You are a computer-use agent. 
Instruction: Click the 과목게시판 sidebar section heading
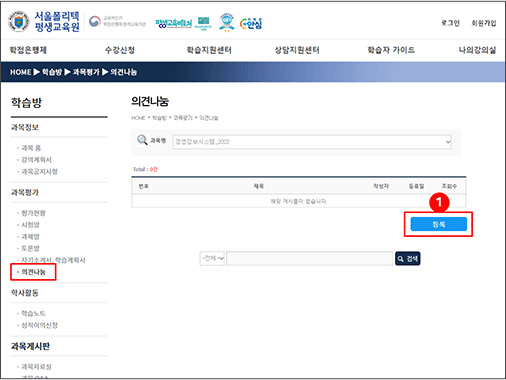tap(30, 346)
